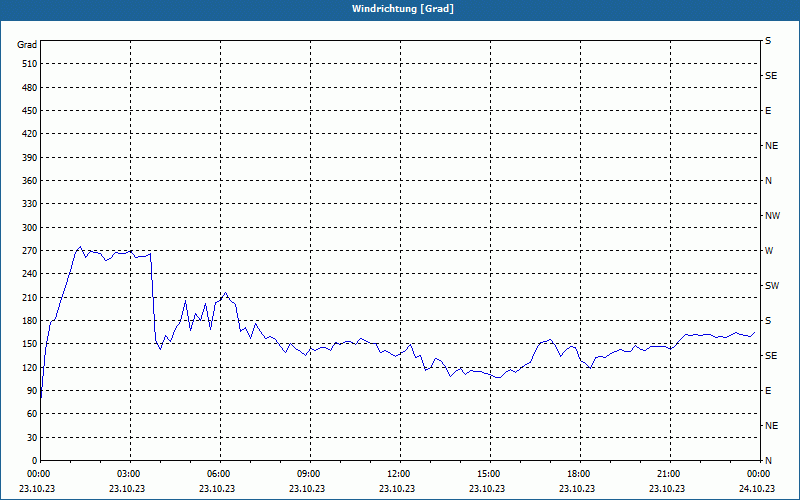
Task: Click the 15:00 time label
Action: coord(488,474)
